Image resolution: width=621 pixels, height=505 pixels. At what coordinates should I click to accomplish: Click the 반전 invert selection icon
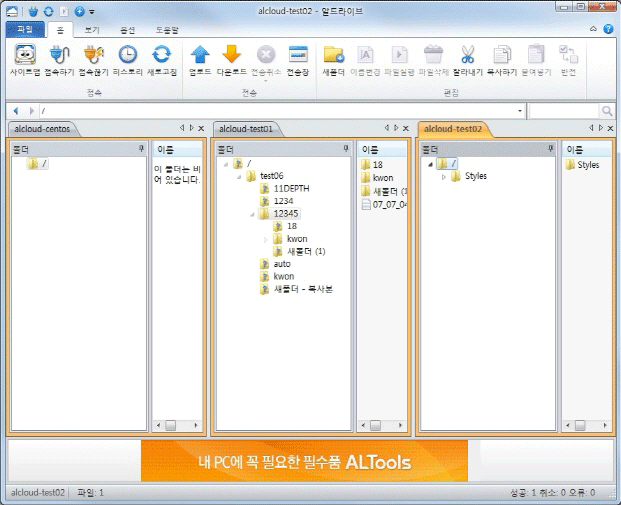pos(568,60)
